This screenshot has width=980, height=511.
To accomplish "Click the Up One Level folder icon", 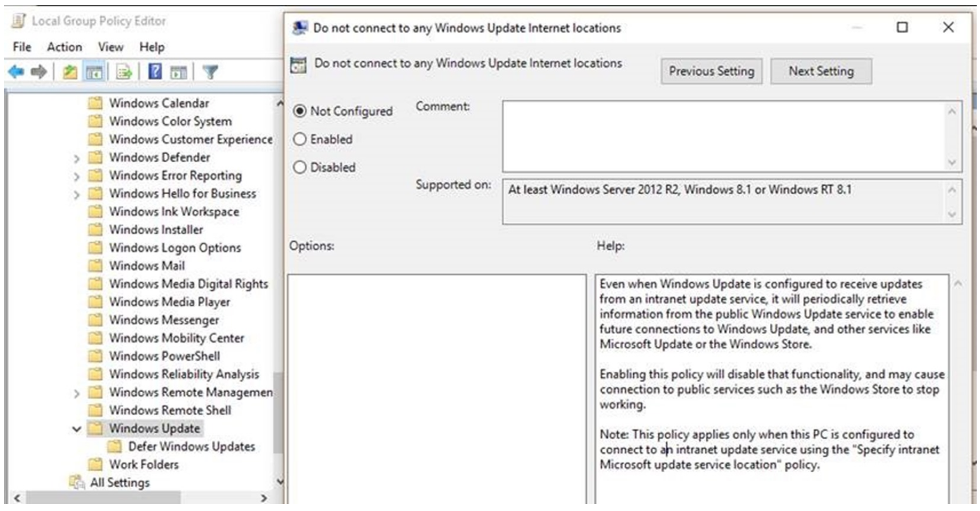I will click(x=70, y=72).
